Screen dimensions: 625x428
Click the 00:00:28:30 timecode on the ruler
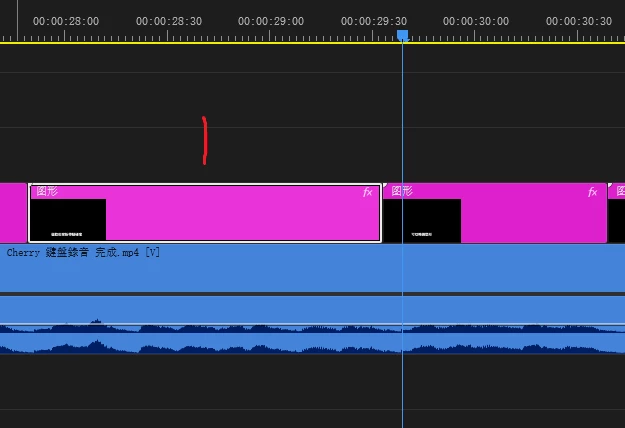[x=169, y=21]
